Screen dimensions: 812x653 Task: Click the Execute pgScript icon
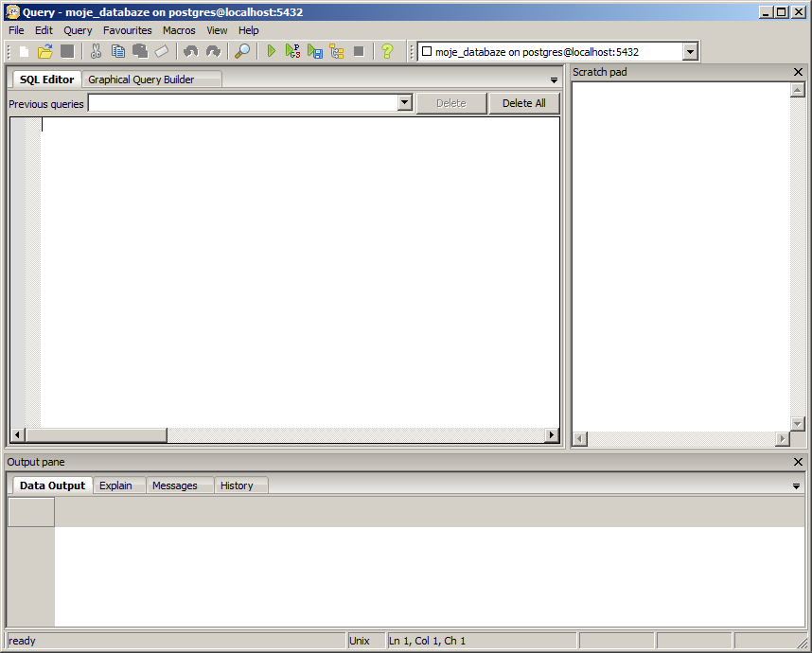click(292, 51)
